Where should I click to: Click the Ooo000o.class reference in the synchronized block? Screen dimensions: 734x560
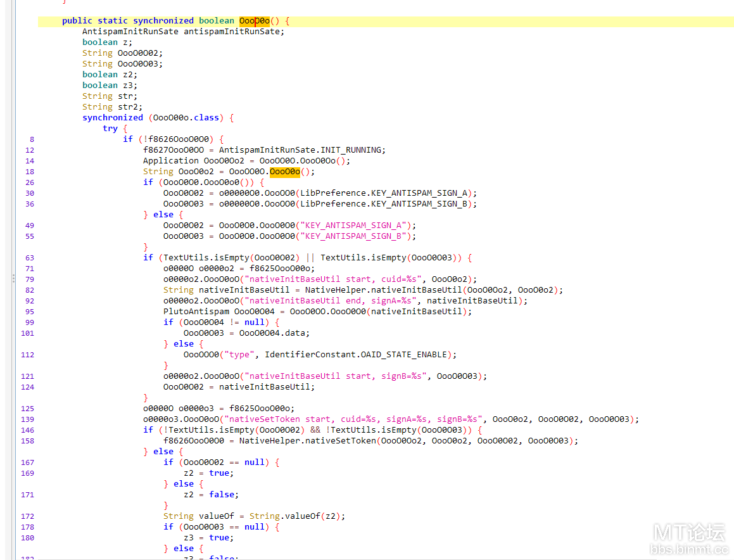point(186,118)
